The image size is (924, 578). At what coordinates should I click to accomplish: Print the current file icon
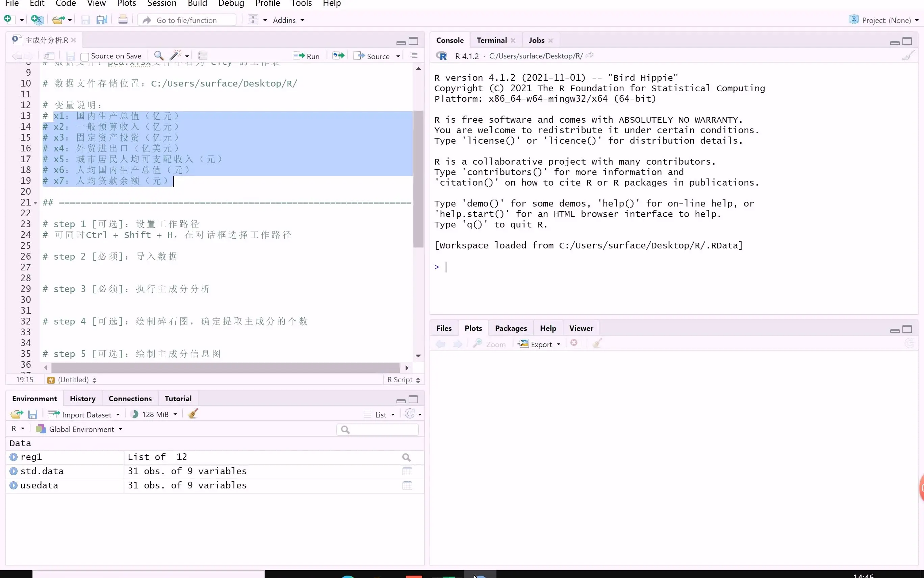[123, 20]
